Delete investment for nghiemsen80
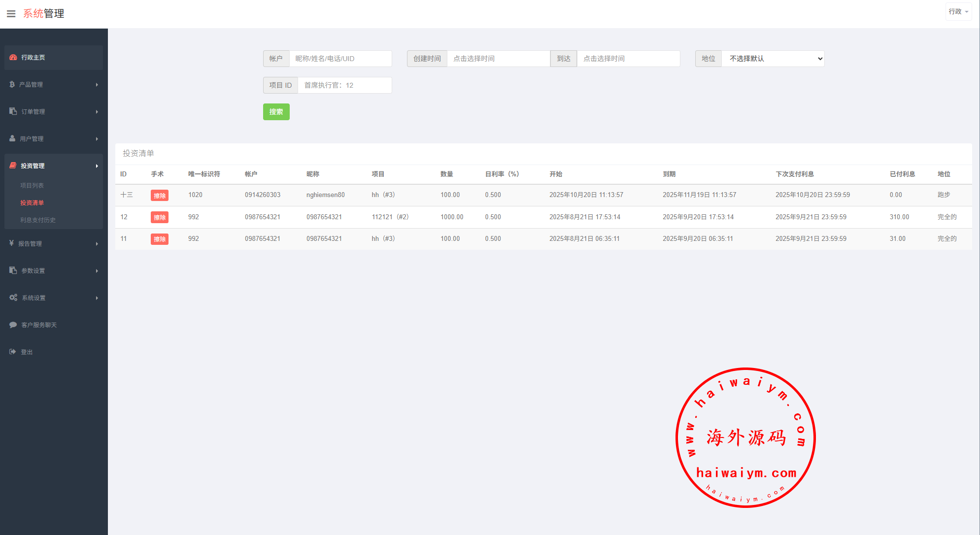Viewport: 980px width, 535px height. [160, 196]
